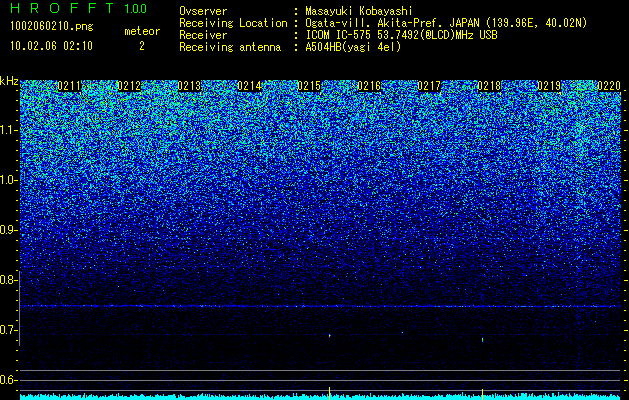
Task: Click the yellow meteor tick below 0218
Action: coord(482,394)
